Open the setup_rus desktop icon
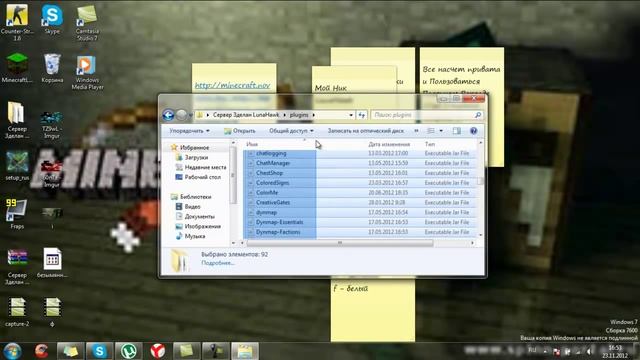The image size is (640, 360). tap(17, 165)
